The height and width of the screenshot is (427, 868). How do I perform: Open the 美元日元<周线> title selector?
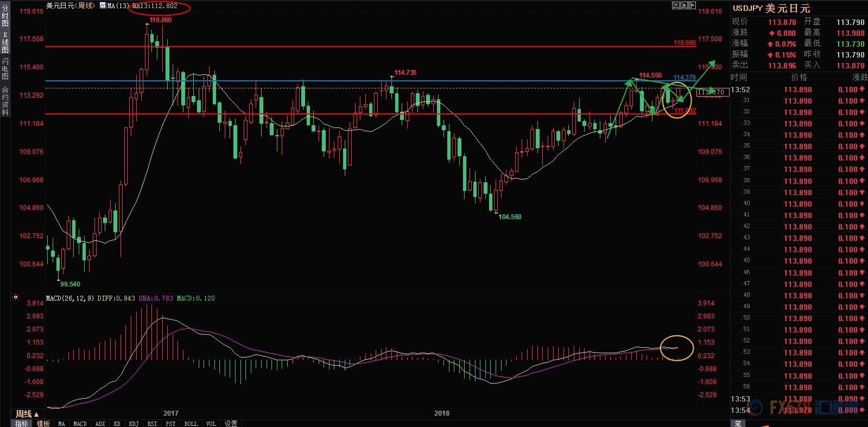[x=71, y=5]
